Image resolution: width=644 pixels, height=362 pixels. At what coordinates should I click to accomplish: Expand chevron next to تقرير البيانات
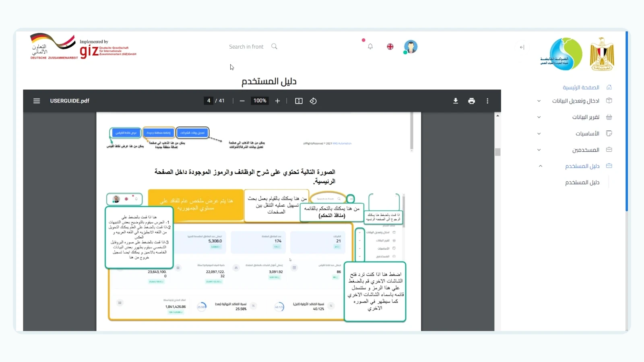pyautogui.click(x=539, y=117)
